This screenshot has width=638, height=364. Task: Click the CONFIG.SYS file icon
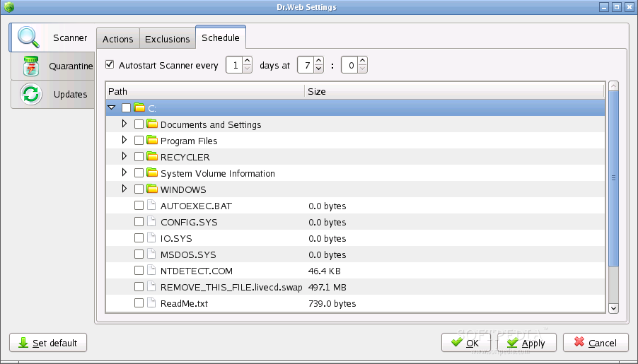pos(151,221)
